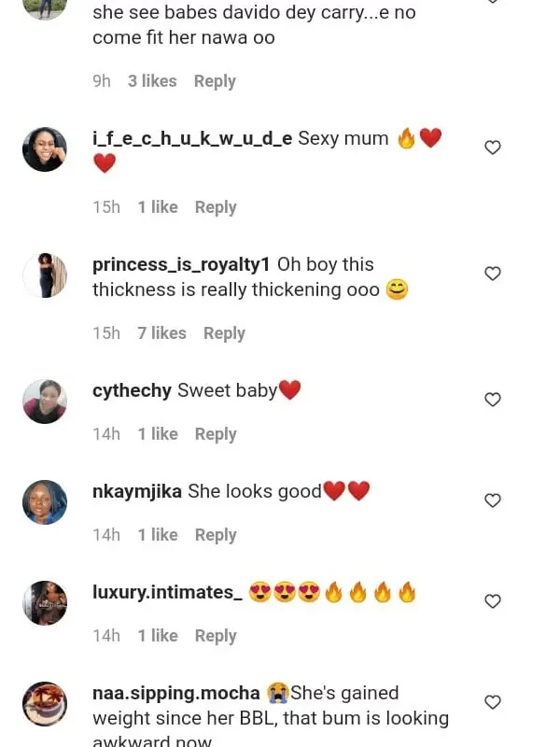The width and height of the screenshot is (560, 747).
Task: View the 7 likes on the princess_is_royalty1 comment
Action: [161, 333]
